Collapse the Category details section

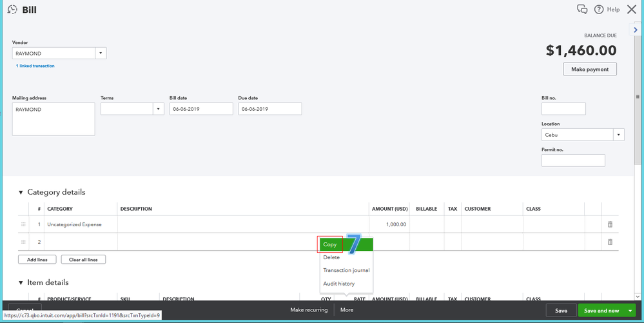21,192
